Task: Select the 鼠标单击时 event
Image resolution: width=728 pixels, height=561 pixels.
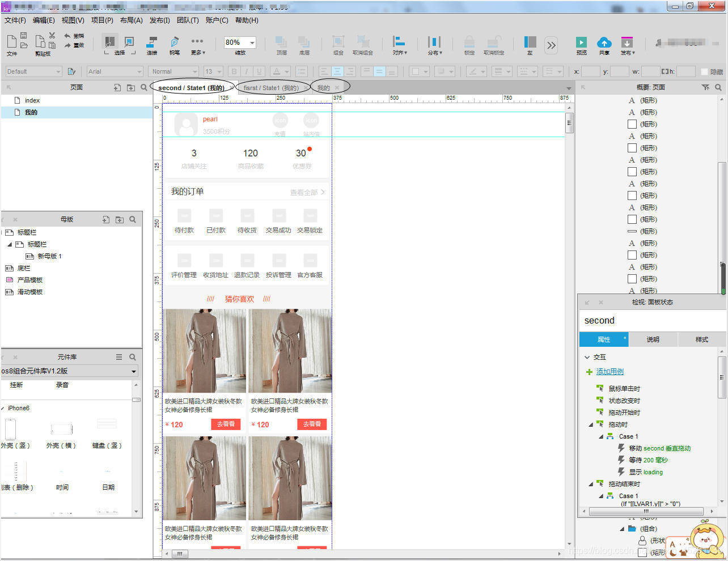Action: click(x=624, y=389)
